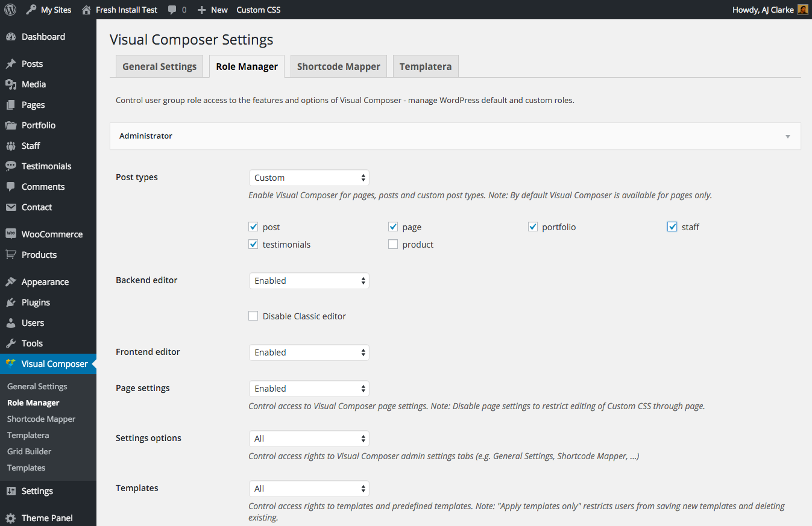Screen dimensions: 812x526
Task: Open the Frontend editor dropdown
Action: [309, 352]
